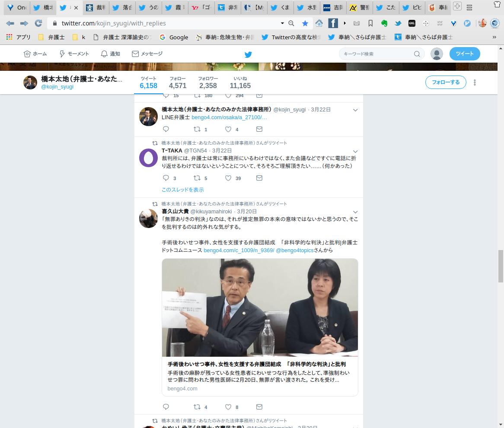Click このスレッドを表示 link
504x428 pixels.
tap(182, 190)
